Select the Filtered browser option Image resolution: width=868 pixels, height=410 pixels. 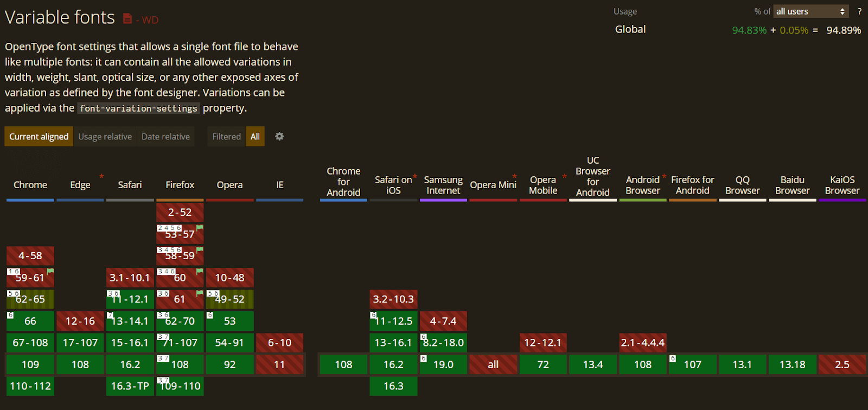click(226, 137)
